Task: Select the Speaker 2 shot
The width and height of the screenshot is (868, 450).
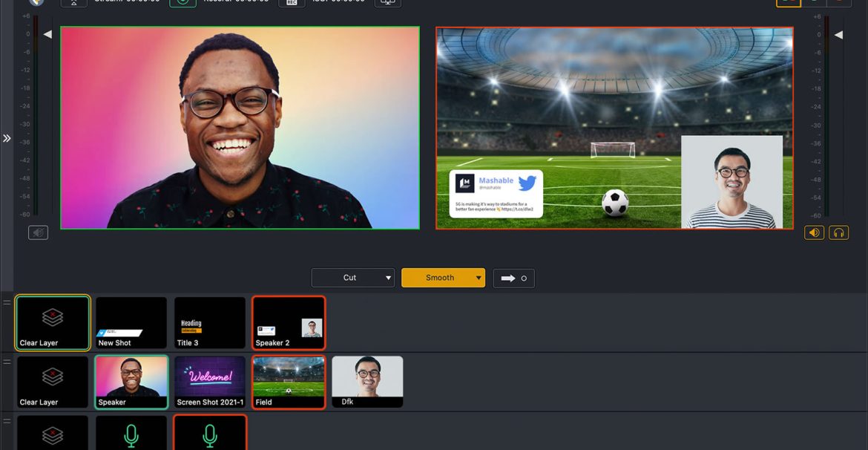Action: [x=289, y=323]
